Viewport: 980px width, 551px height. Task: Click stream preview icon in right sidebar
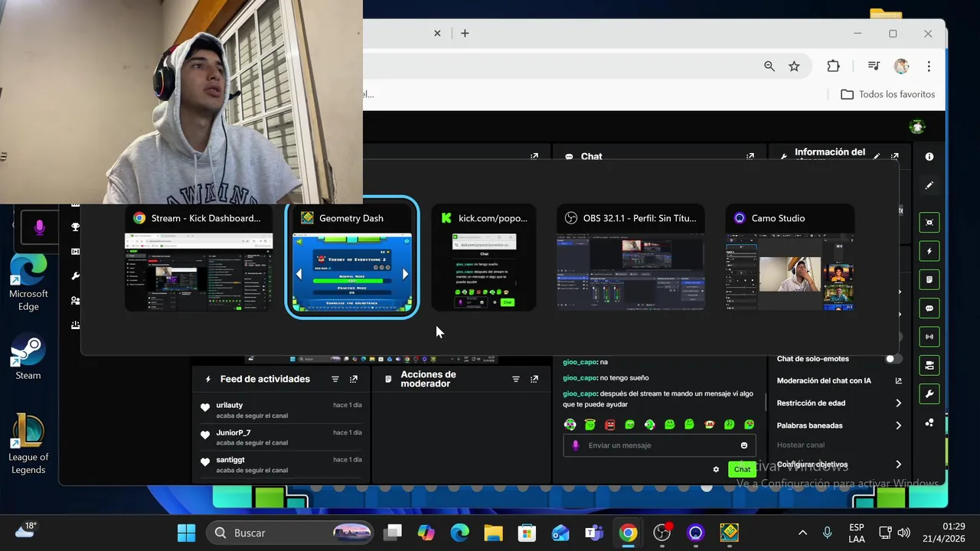coord(929,223)
